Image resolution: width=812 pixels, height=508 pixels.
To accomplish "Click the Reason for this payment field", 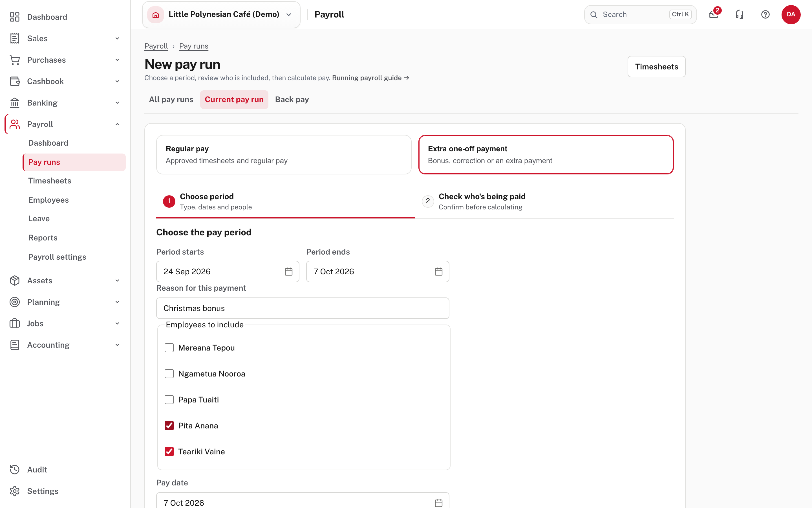I will (x=303, y=308).
